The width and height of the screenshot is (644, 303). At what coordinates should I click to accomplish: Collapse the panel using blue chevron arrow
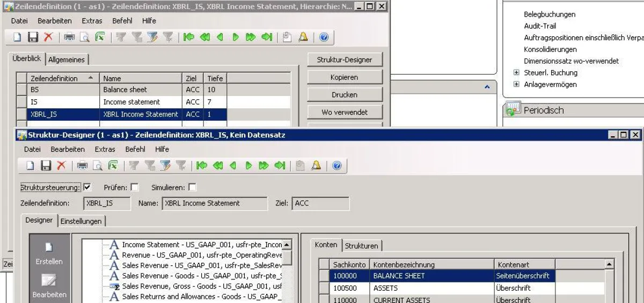click(487, 86)
